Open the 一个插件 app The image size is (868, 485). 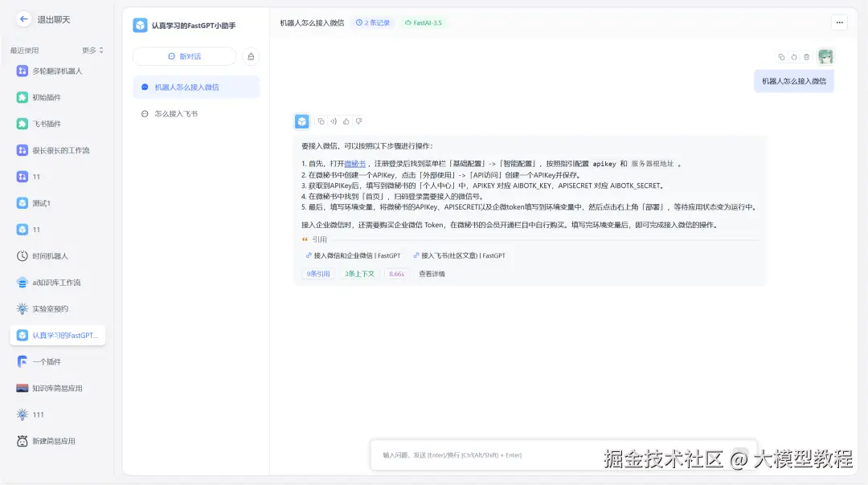pyautogui.click(x=58, y=361)
